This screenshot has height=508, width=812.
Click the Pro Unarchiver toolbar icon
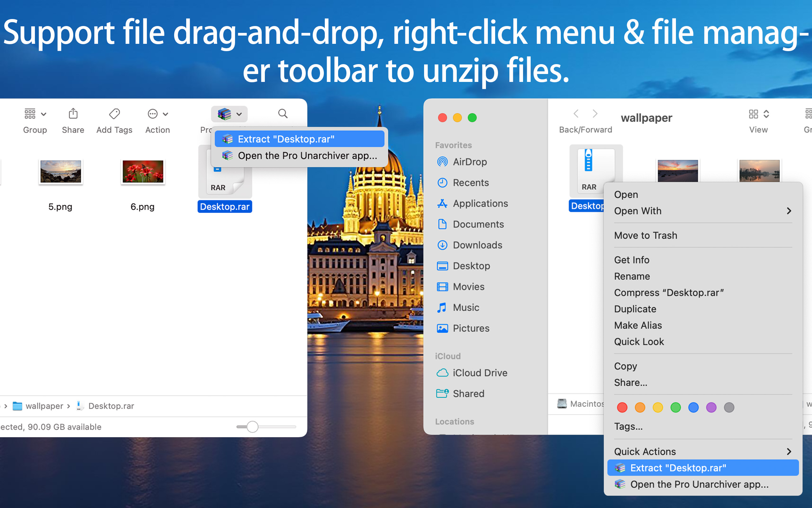[225, 114]
